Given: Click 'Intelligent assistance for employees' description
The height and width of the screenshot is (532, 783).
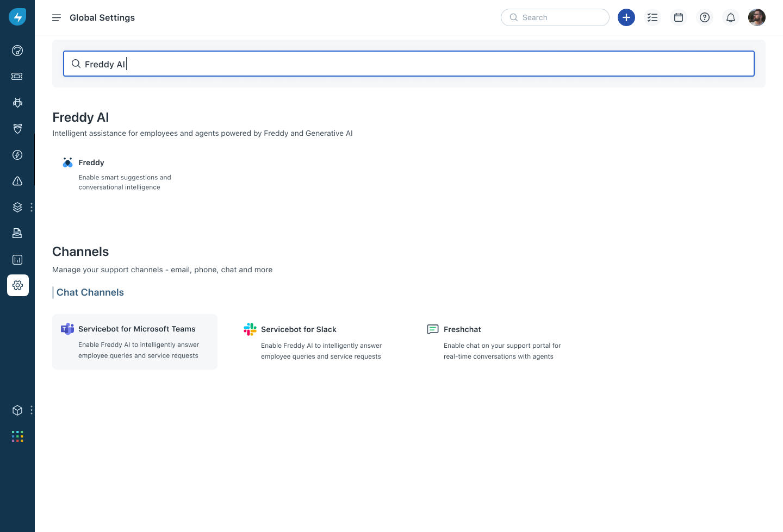Looking at the screenshot, I should (202, 133).
